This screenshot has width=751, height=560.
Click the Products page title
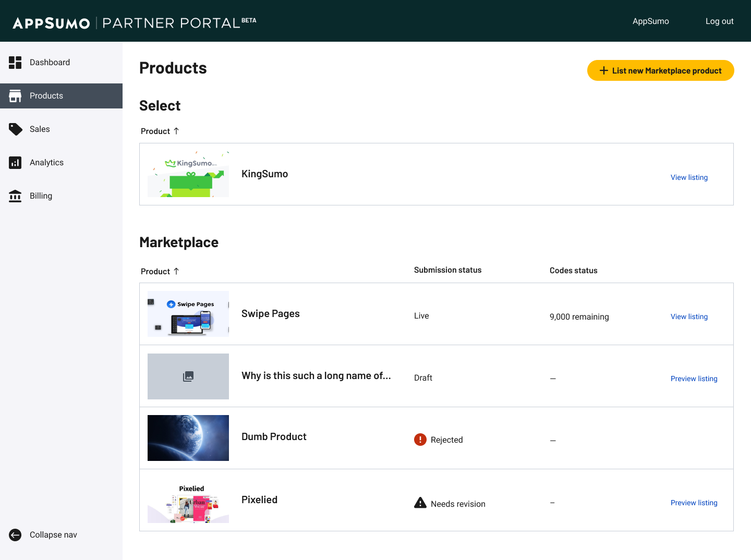(x=173, y=68)
